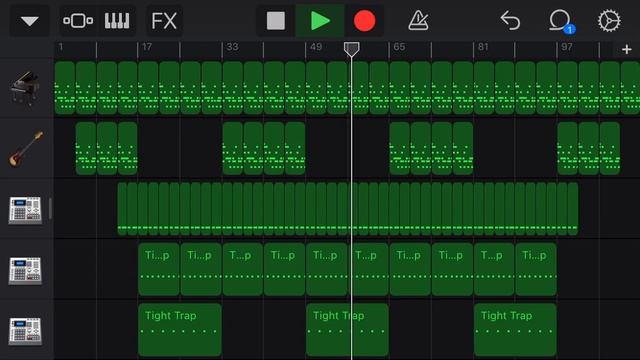Select the bottom drum machine track header
The image size is (640, 360).
(25, 330)
